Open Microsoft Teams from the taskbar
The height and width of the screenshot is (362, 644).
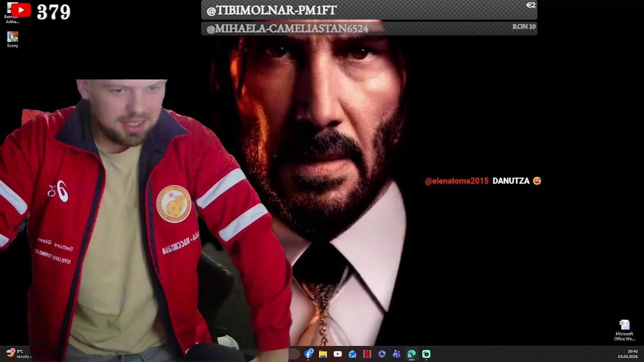click(396, 354)
